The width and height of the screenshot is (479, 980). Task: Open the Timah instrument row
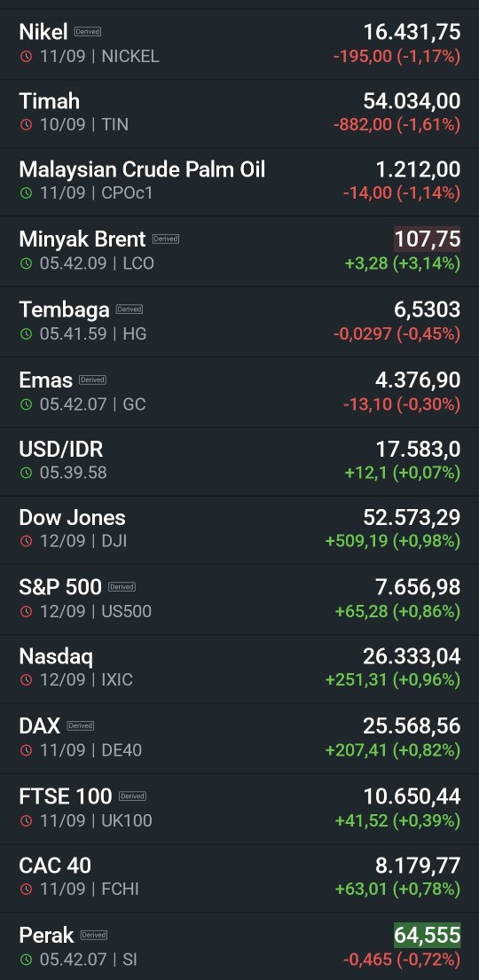(x=239, y=114)
